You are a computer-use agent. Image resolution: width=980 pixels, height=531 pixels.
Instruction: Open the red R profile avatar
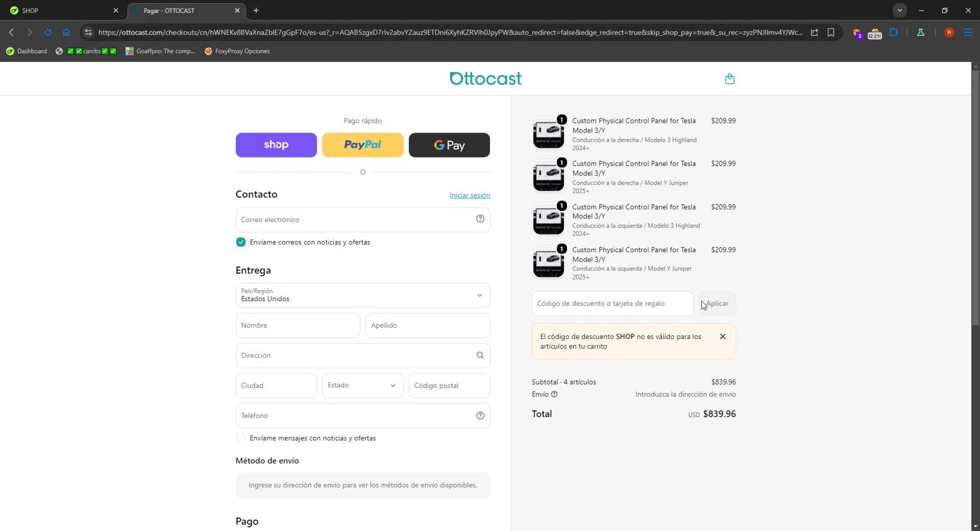[949, 32]
